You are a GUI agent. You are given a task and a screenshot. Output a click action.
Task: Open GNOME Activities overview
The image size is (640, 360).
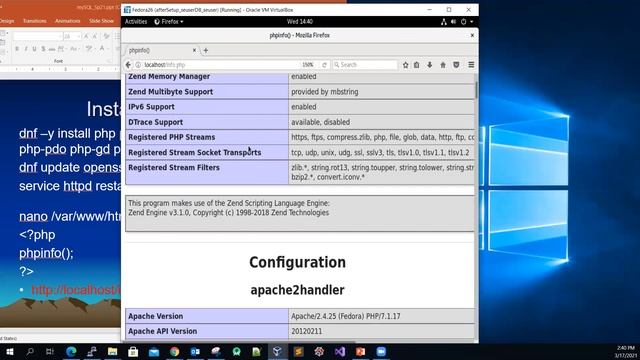[x=136, y=22]
